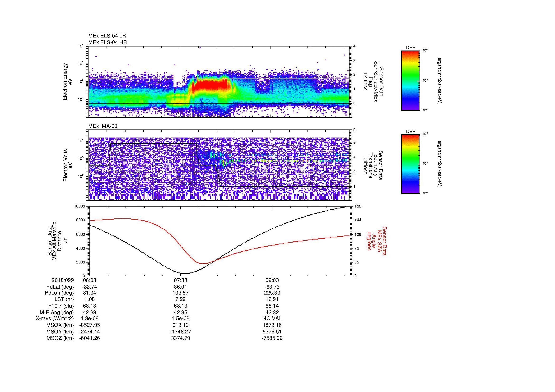The image size is (555, 392).
Task: Click the 'MEx IMA-00' panel title
Action: pos(103,126)
